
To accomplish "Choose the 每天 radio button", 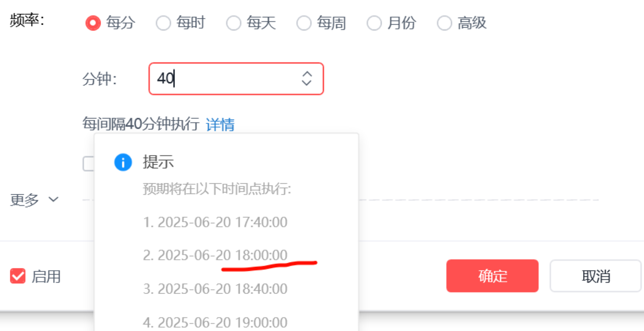I will tap(233, 23).
